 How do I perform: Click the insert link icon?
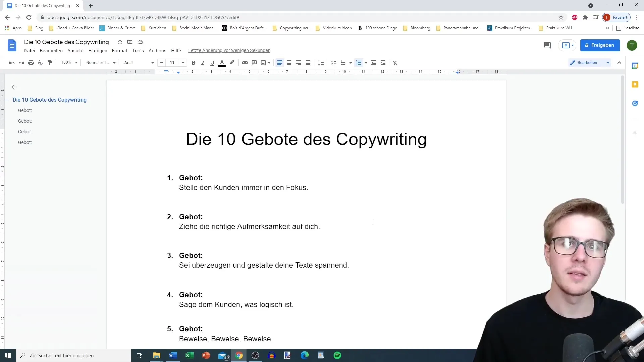245,62
